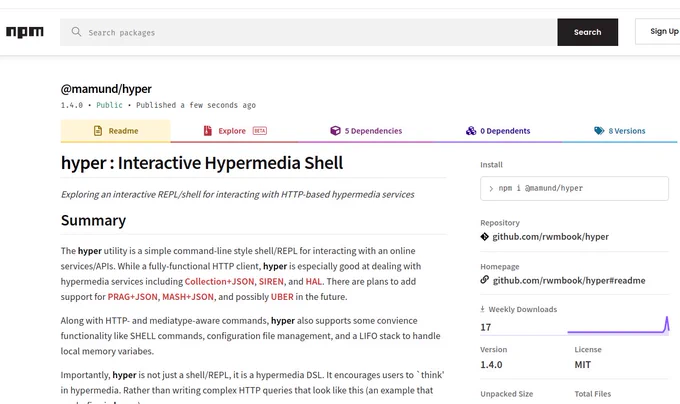
Task: Copy the npm i @mamund/hyper install command
Action: coord(574,188)
